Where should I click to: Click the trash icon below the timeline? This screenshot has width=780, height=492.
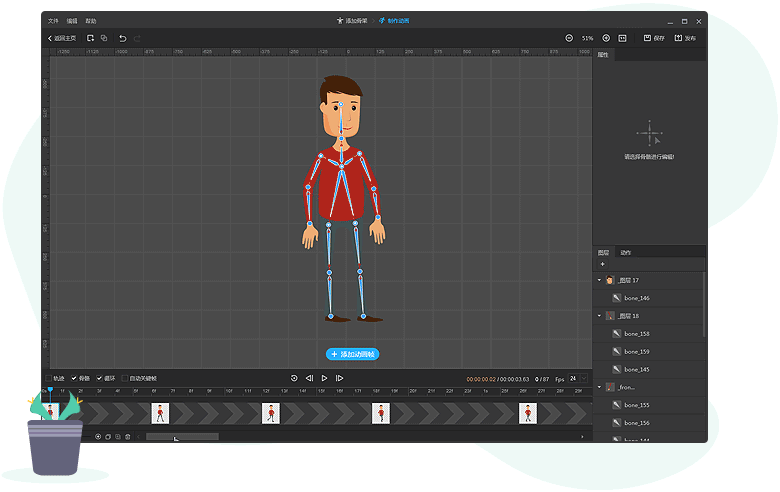(127, 437)
